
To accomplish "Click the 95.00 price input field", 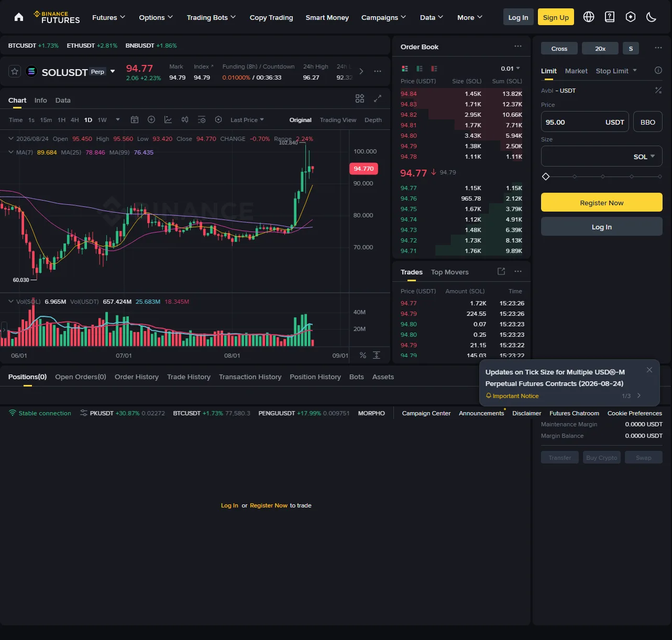I will click(x=585, y=122).
